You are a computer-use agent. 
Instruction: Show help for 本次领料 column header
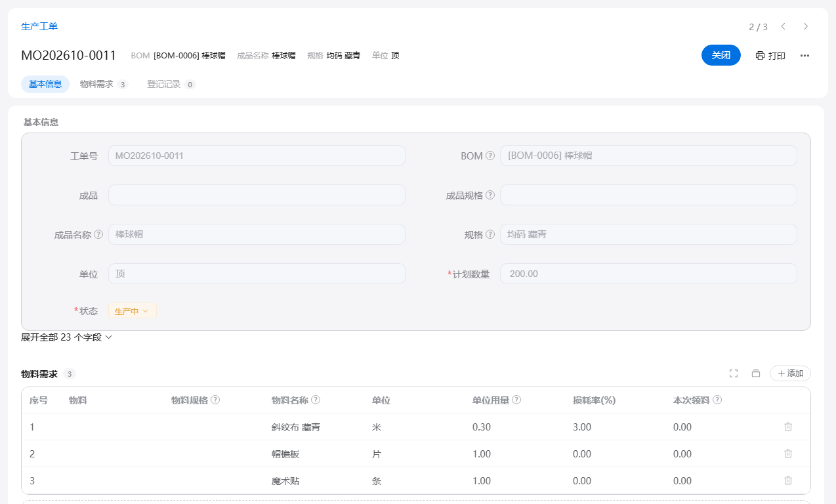coord(717,400)
